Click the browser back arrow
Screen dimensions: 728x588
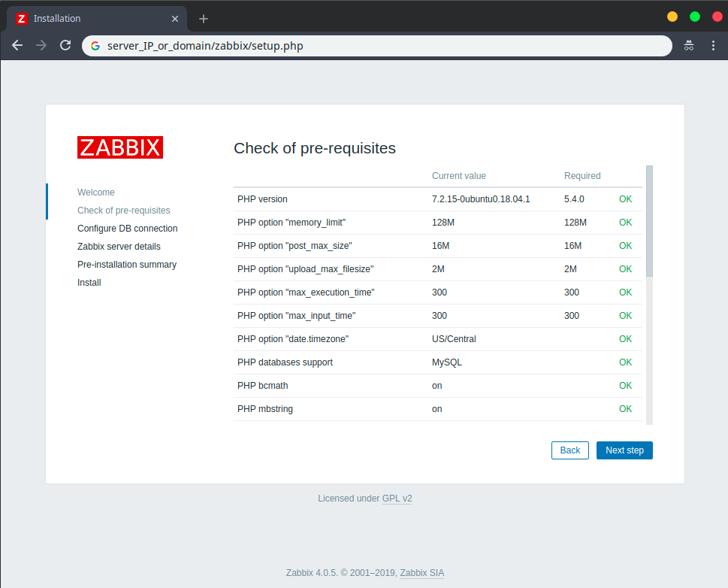(17, 45)
